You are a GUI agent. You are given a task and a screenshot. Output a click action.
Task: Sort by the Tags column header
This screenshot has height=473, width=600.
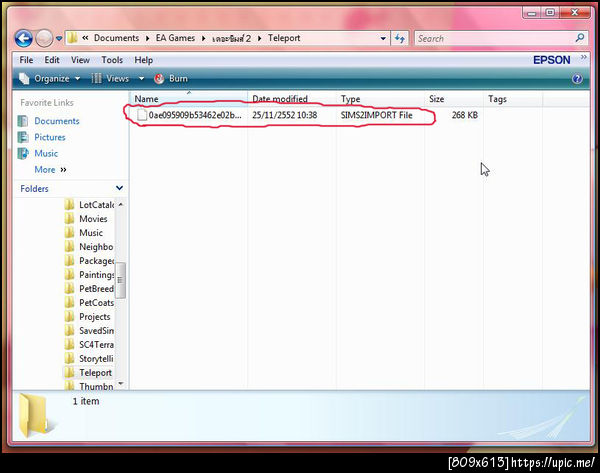[x=513, y=99]
